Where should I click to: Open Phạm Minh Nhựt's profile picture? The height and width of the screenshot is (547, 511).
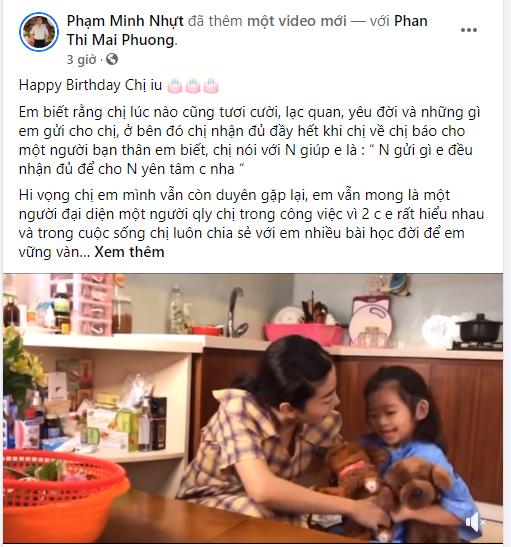pyautogui.click(x=39, y=32)
